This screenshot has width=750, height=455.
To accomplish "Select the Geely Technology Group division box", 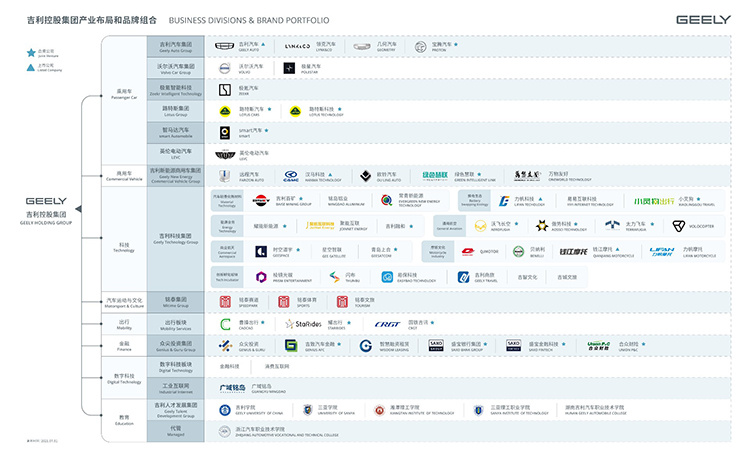I will [x=176, y=239].
